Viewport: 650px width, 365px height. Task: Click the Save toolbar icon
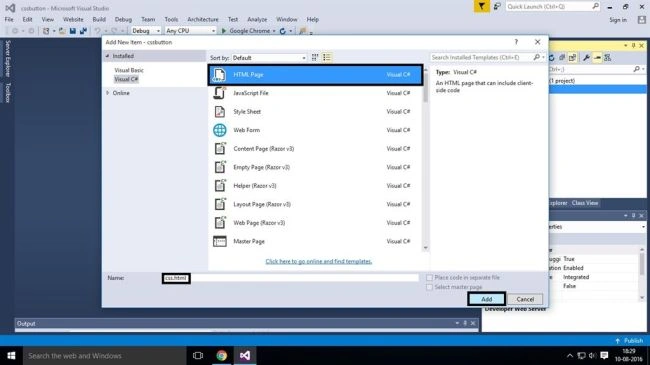coord(73,31)
